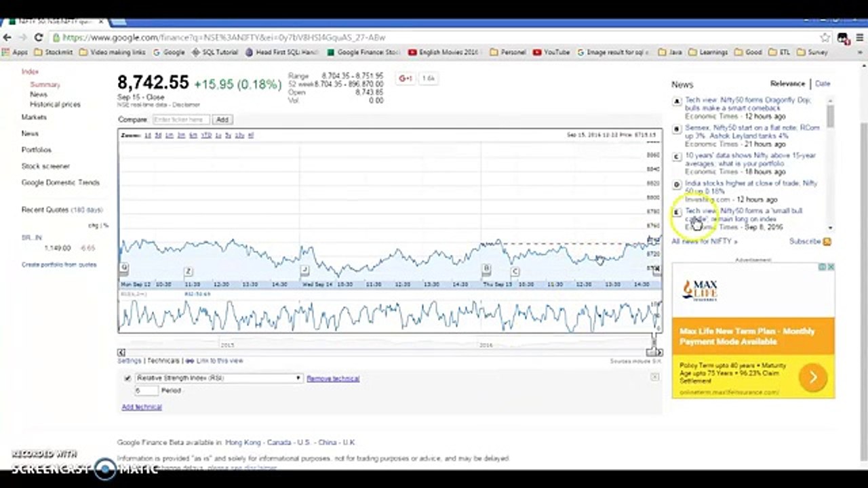Open the 'Sensex, Nifty50 start on a flat note' headline
Screen dimensions: 868x488
click(x=752, y=131)
